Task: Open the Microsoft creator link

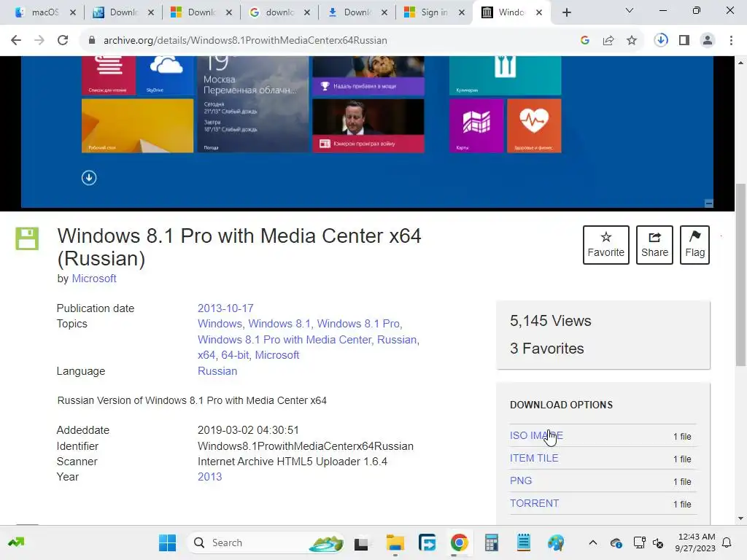Action: coord(94,279)
